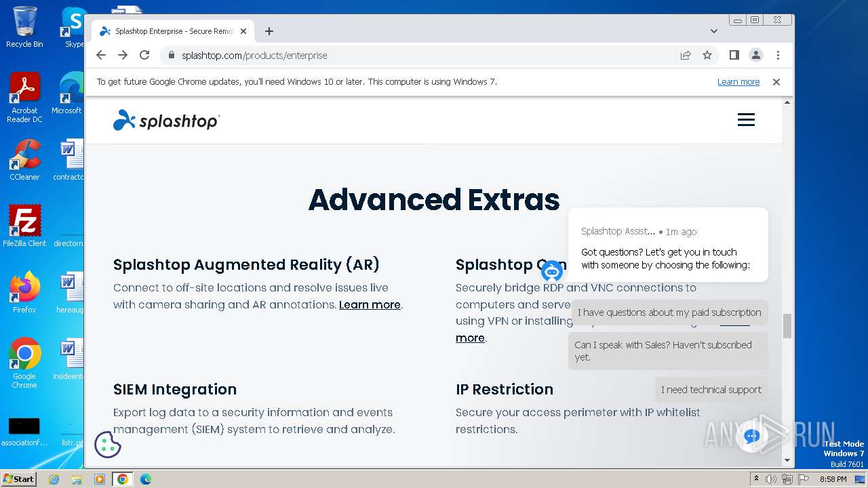Launch Google Chrome desktop shortcut
This screenshot has width=868, height=488.
24,363
